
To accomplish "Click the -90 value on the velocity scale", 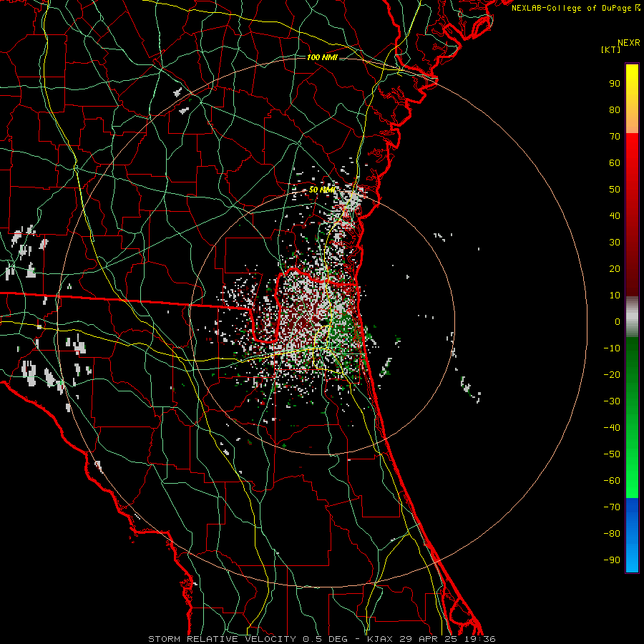I will [612, 560].
